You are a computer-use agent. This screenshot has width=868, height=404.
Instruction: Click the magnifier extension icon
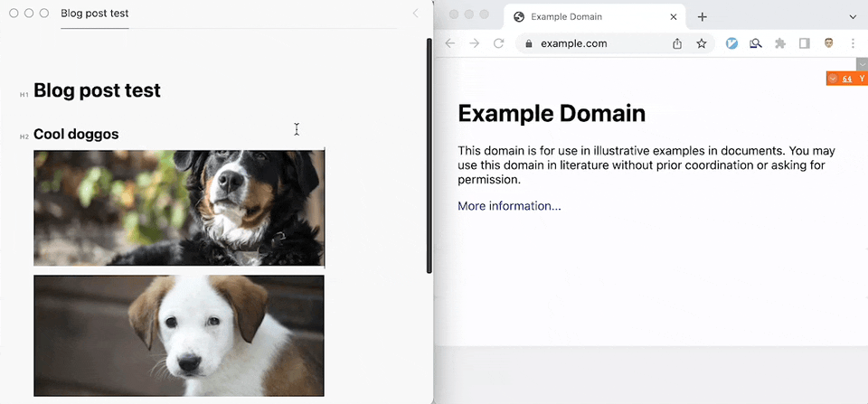(756, 43)
